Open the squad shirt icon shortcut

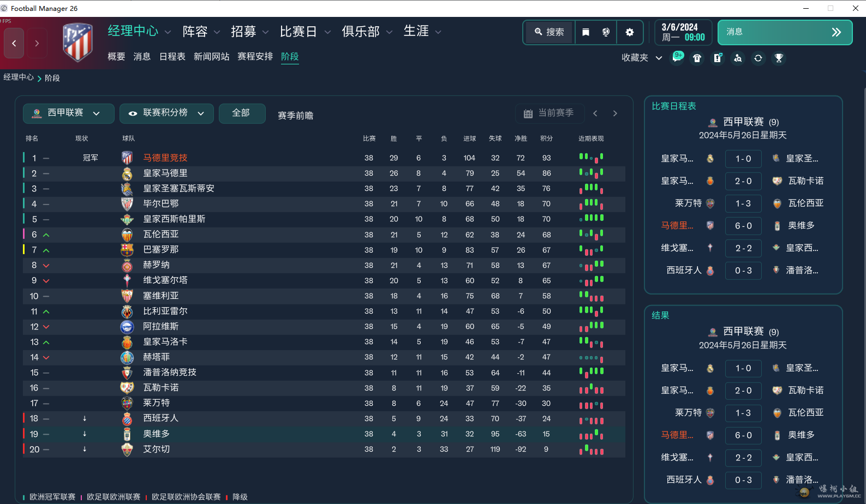697,58
